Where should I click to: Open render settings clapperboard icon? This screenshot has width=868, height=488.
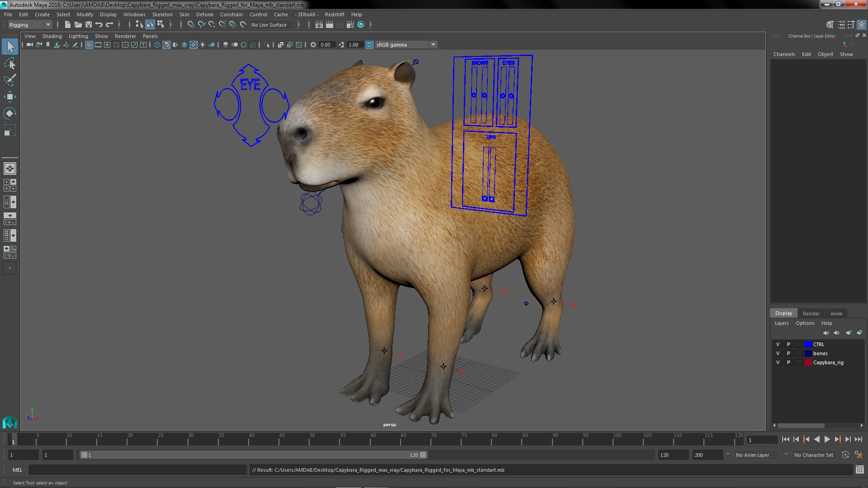point(350,25)
